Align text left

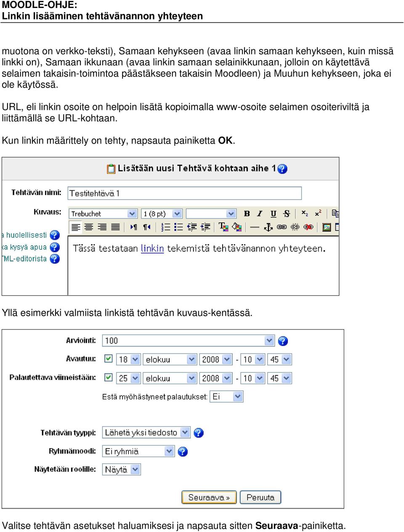(76, 227)
